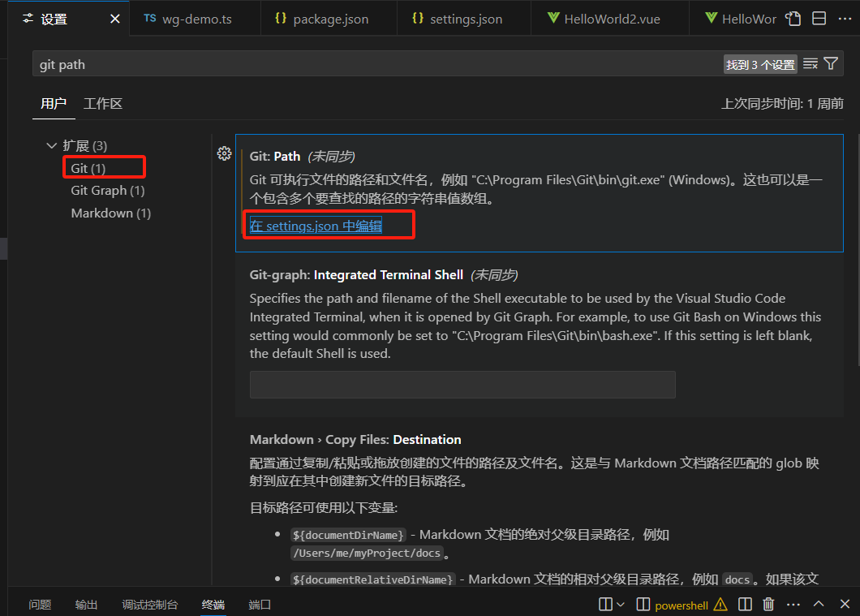This screenshot has width=860, height=616.
Task: Maximize the panel with the up chevron
Action: pos(819,603)
